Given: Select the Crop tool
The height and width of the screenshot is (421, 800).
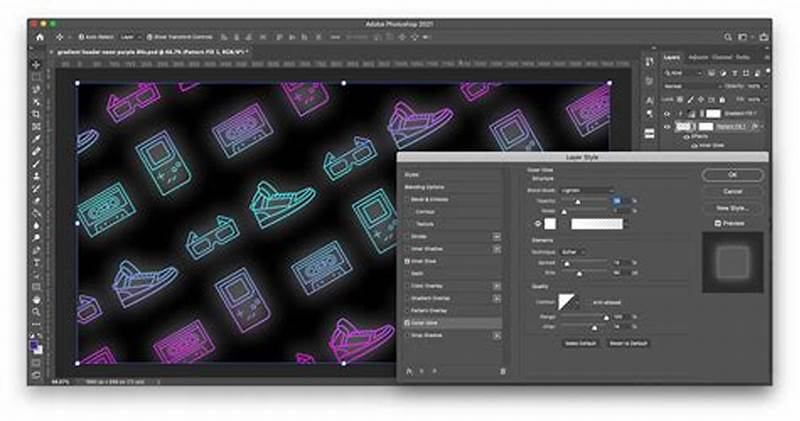Looking at the screenshot, I should pos(36,114).
